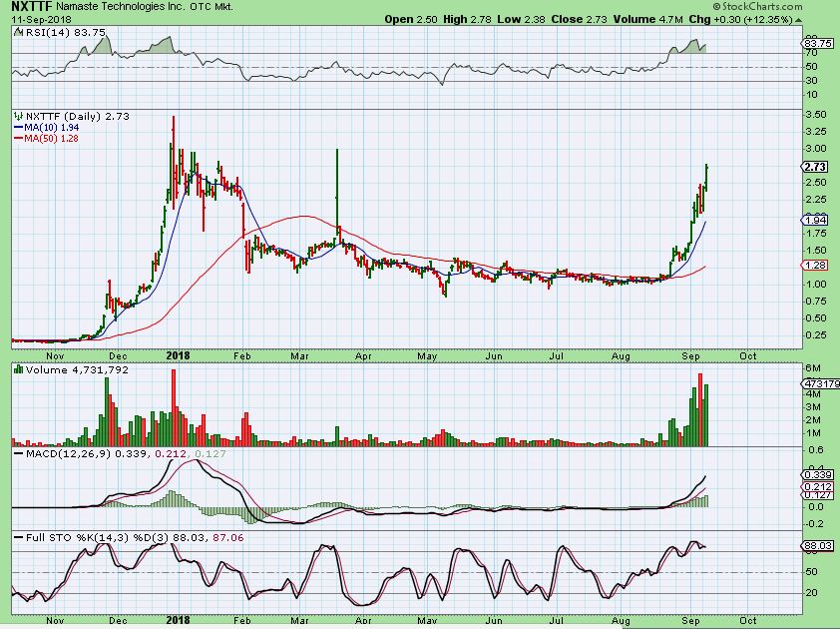Click the 0.212 MACD signal value in legend
Image resolution: width=840 pixels, height=629 pixels.
(171, 453)
